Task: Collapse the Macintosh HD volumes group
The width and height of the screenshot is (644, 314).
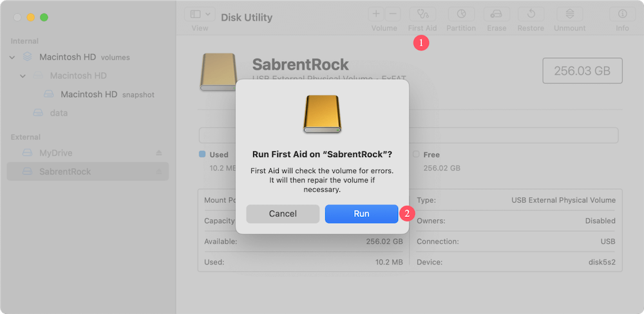Action: [x=12, y=57]
